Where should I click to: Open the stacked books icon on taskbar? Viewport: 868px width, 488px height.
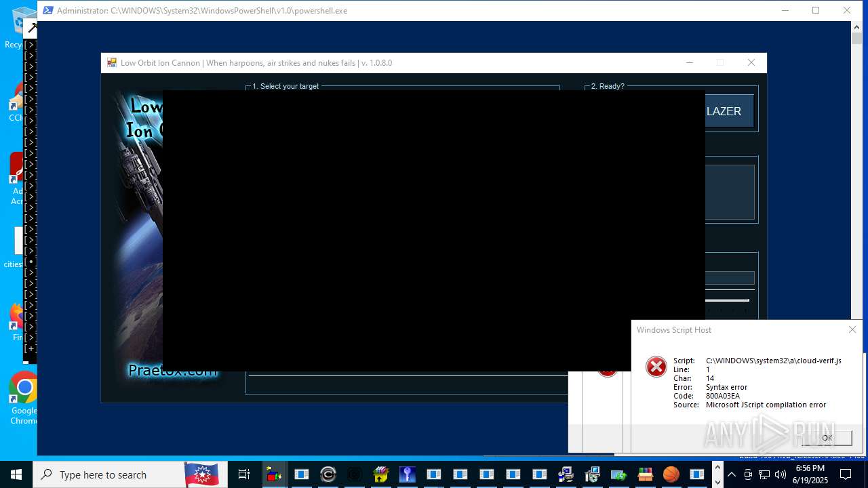644,474
